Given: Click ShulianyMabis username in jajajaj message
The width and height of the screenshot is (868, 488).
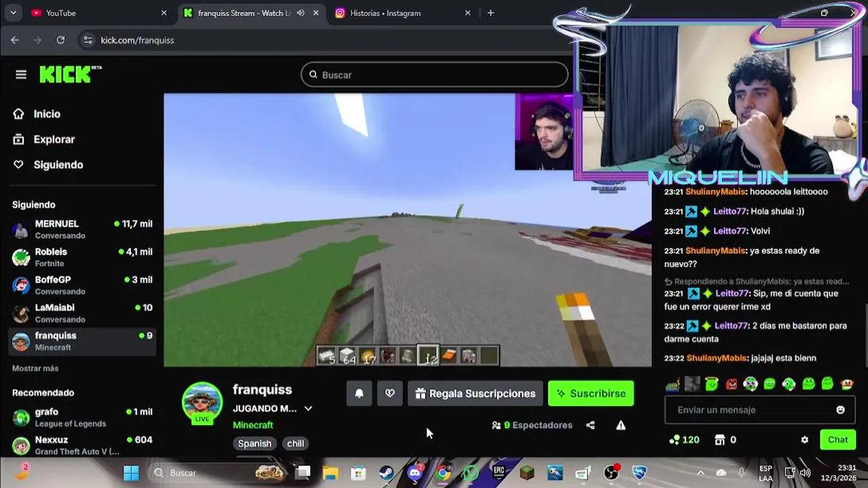Looking at the screenshot, I should point(716,358).
